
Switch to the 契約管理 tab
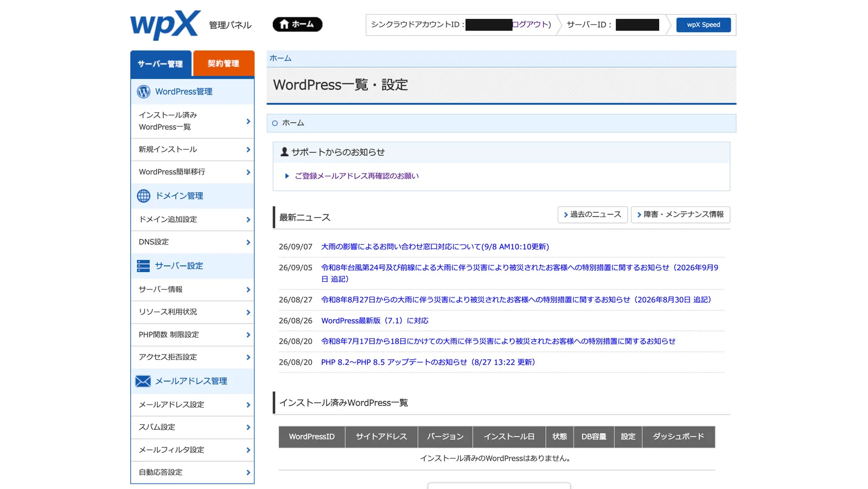(224, 63)
